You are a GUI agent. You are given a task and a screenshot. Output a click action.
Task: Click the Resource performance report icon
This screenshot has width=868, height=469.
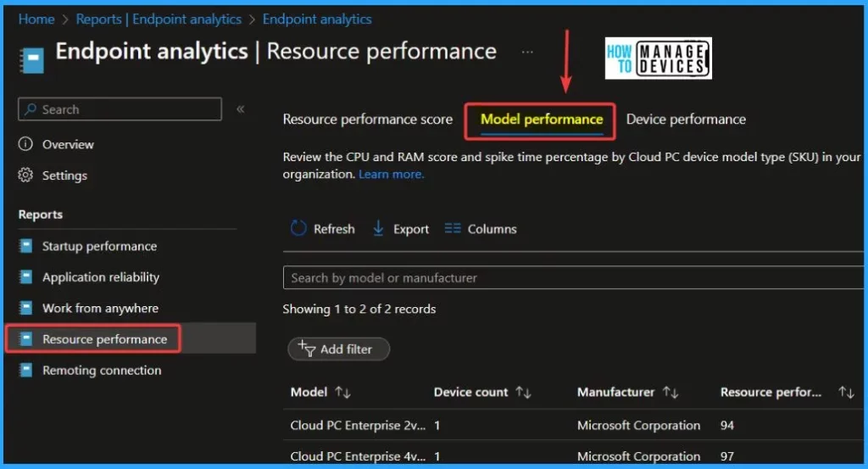[26, 339]
